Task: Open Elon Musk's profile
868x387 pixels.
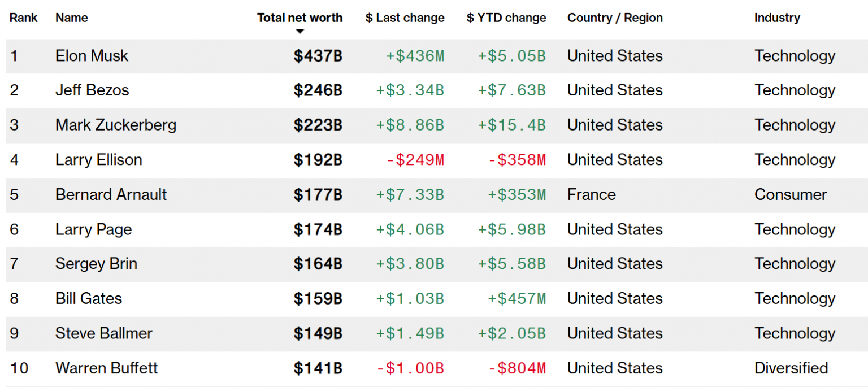Action: pyautogui.click(x=92, y=56)
